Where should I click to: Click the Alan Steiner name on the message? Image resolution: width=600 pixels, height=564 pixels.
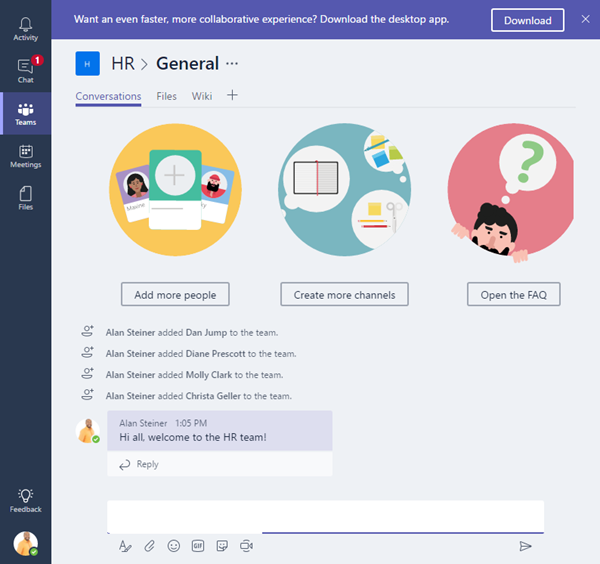click(x=143, y=423)
